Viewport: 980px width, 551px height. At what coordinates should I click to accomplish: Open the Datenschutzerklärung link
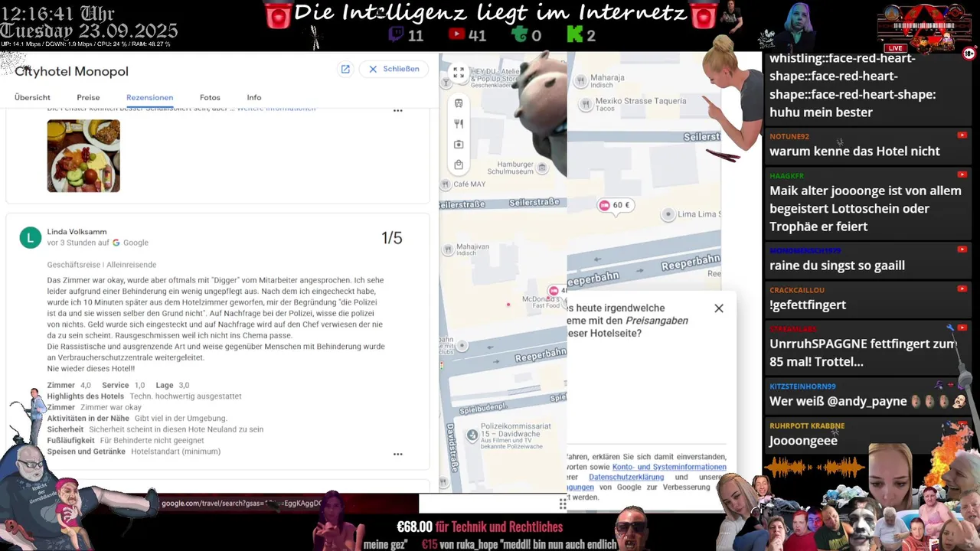[x=626, y=477]
